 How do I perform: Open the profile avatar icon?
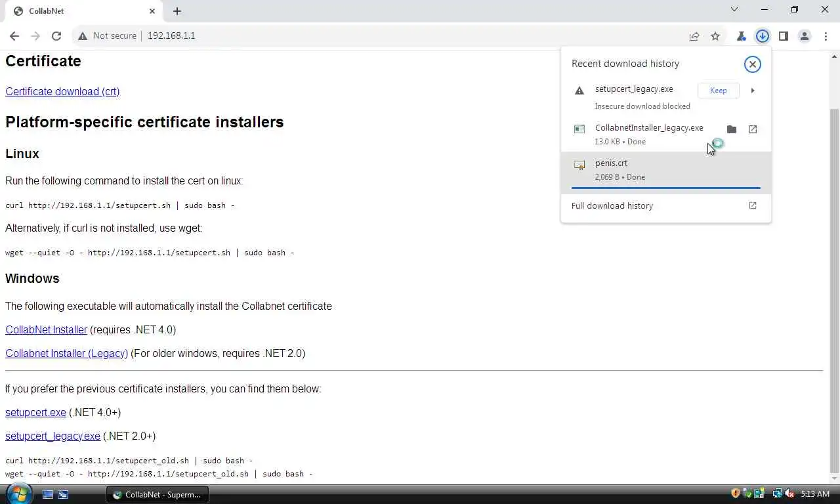coord(805,36)
